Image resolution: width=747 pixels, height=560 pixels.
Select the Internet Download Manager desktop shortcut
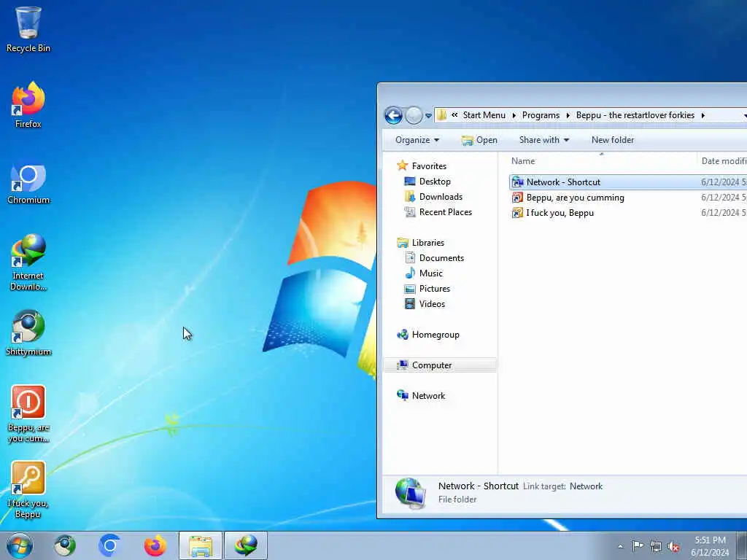[28, 262]
